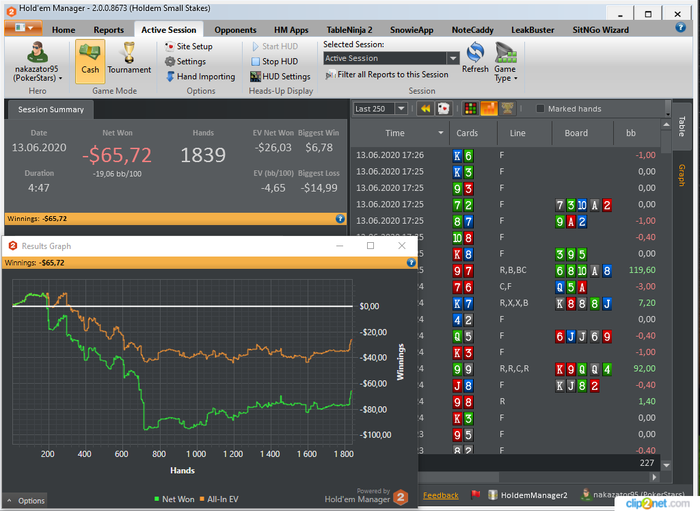Click the bb column header
This screenshot has width=700, height=511.
coord(637,133)
